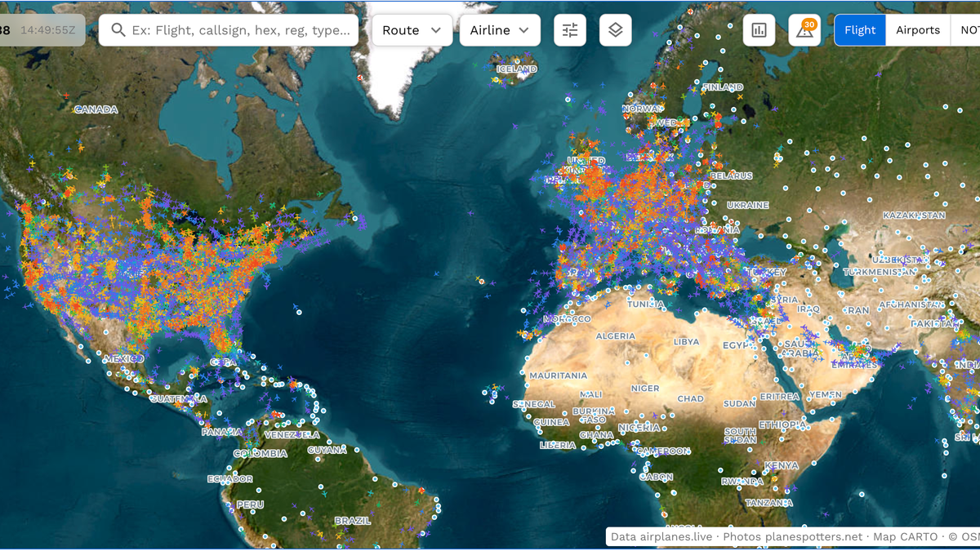
Task: Expand the Airline dropdown
Action: coord(500,30)
